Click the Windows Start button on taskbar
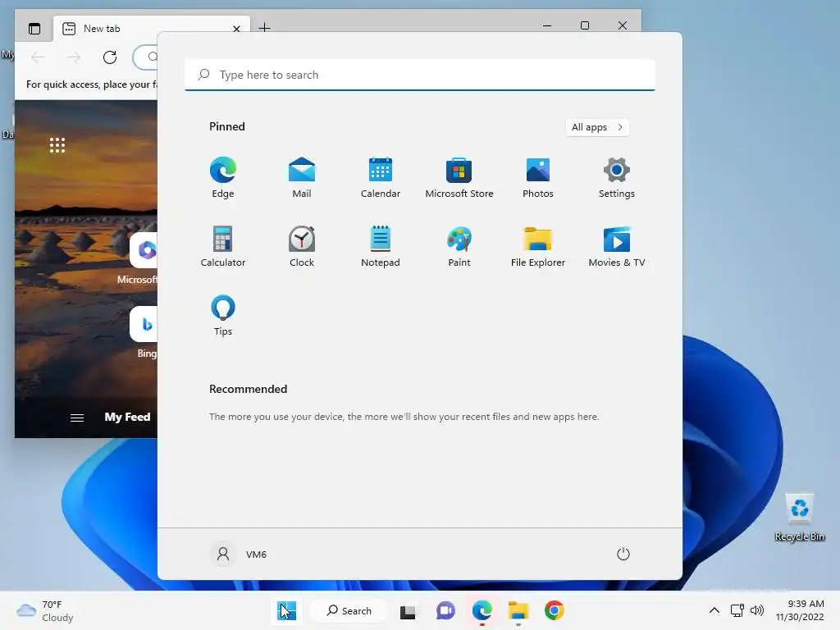840x630 pixels. point(286,610)
